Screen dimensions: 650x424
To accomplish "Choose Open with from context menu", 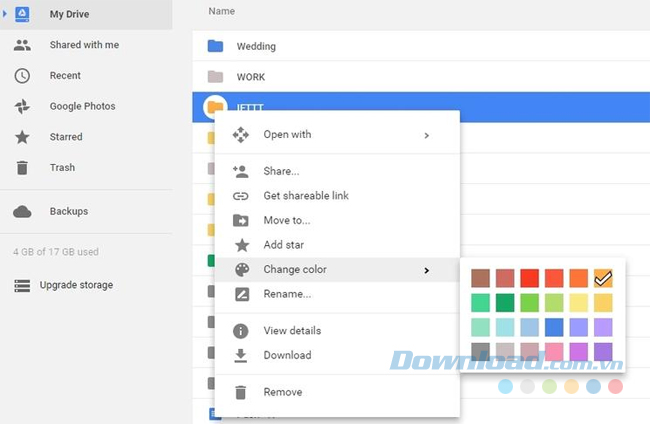I will 337,135.
